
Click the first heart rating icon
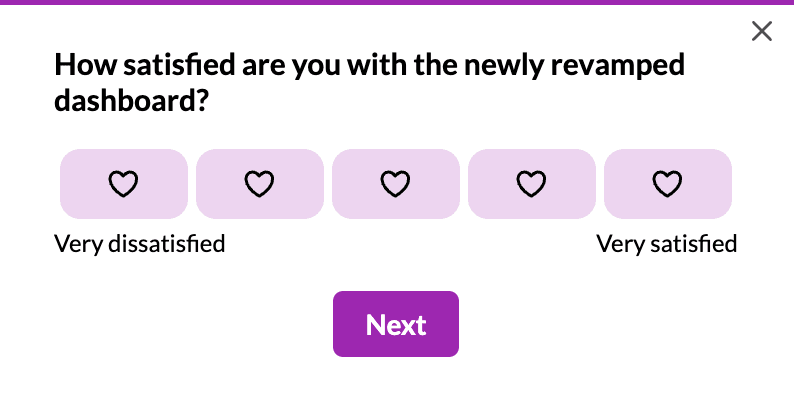(x=123, y=184)
